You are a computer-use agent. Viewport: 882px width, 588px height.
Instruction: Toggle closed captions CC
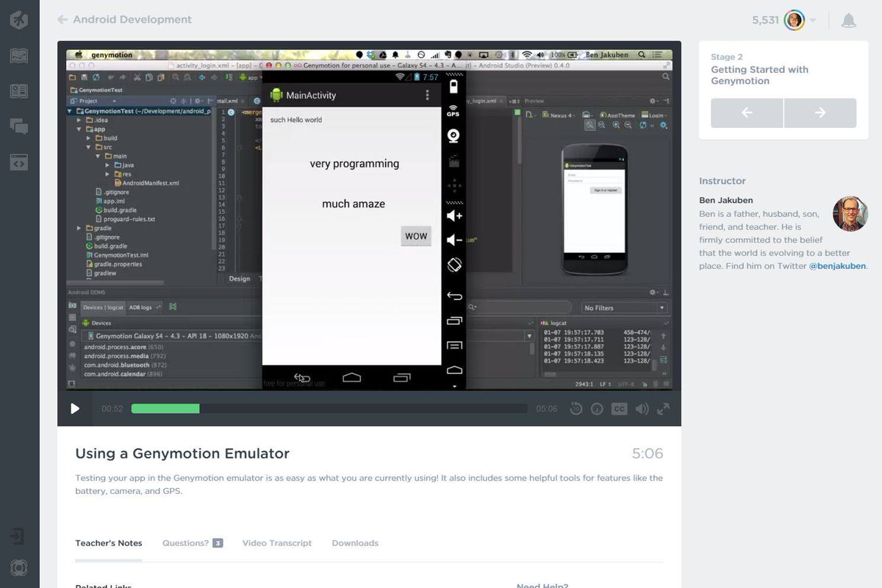pyautogui.click(x=620, y=409)
